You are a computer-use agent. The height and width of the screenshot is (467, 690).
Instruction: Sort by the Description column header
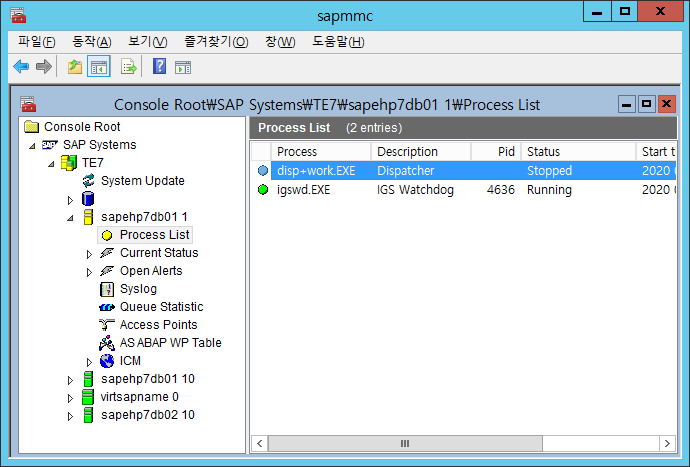(421, 151)
